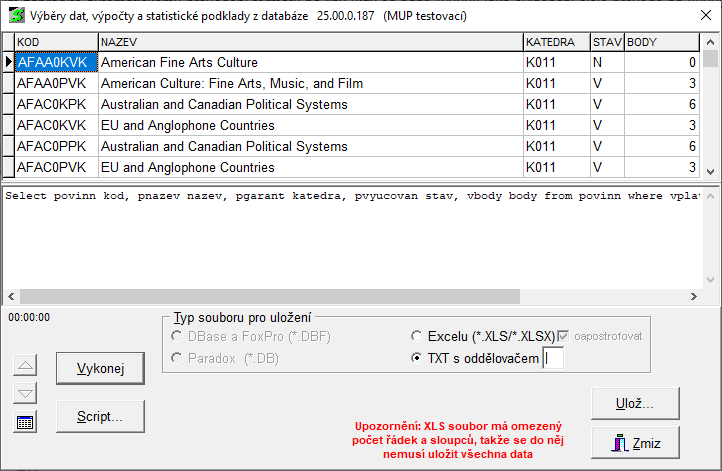Click the delimiter text field beside TXT option
Image resolution: width=722 pixels, height=471 pixels.
tap(552, 359)
